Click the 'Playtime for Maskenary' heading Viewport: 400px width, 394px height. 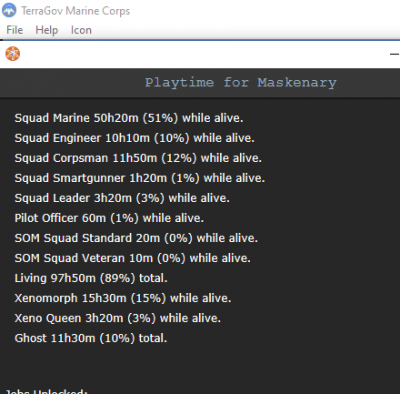point(241,82)
